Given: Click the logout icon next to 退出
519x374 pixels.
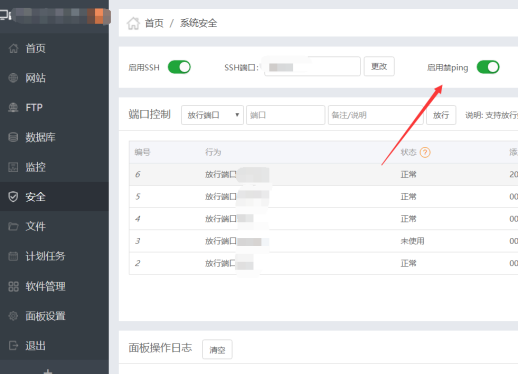Looking at the screenshot, I should coord(13,345).
